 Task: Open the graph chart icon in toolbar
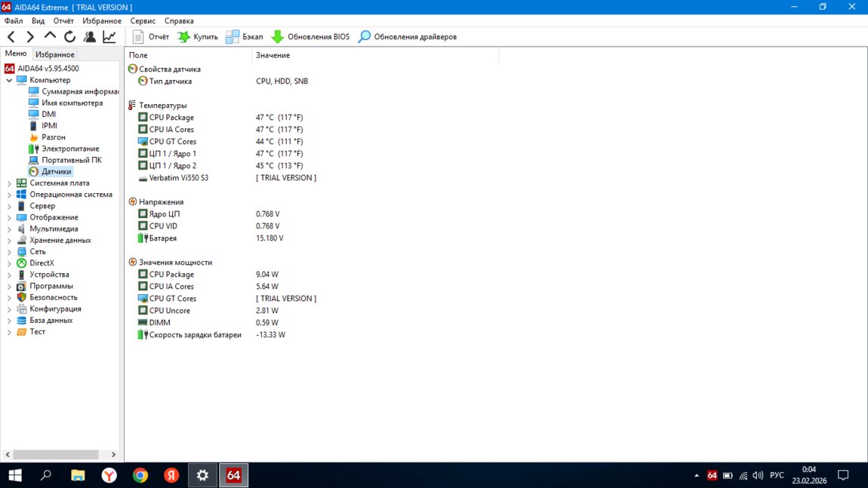[x=109, y=36]
